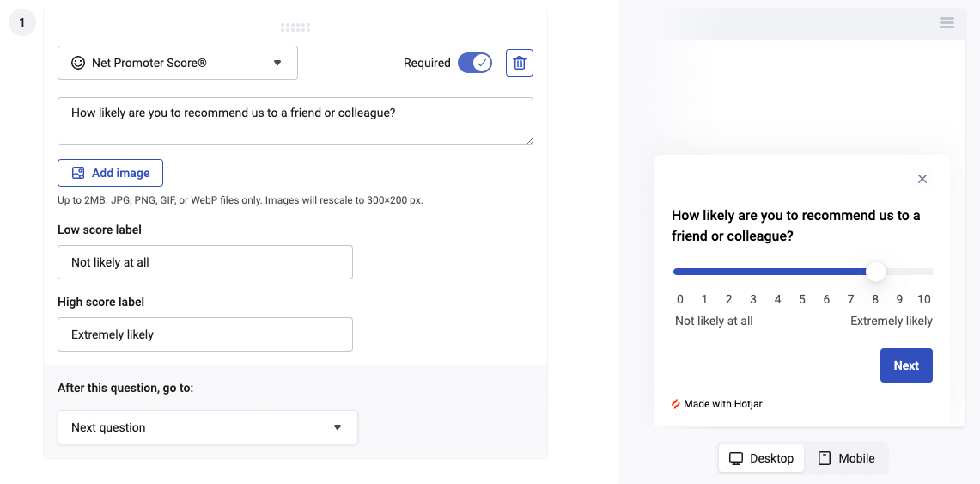Click the question text input field
The width and height of the screenshot is (980, 484).
295,121
